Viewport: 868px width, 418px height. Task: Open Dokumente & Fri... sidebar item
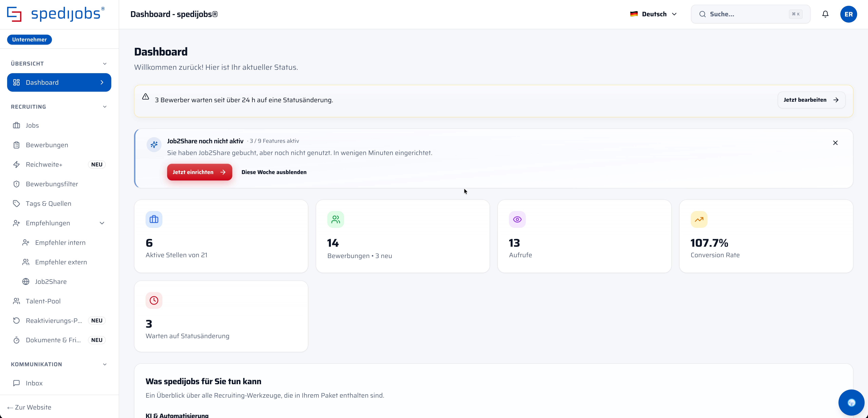[x=59, y=340]
